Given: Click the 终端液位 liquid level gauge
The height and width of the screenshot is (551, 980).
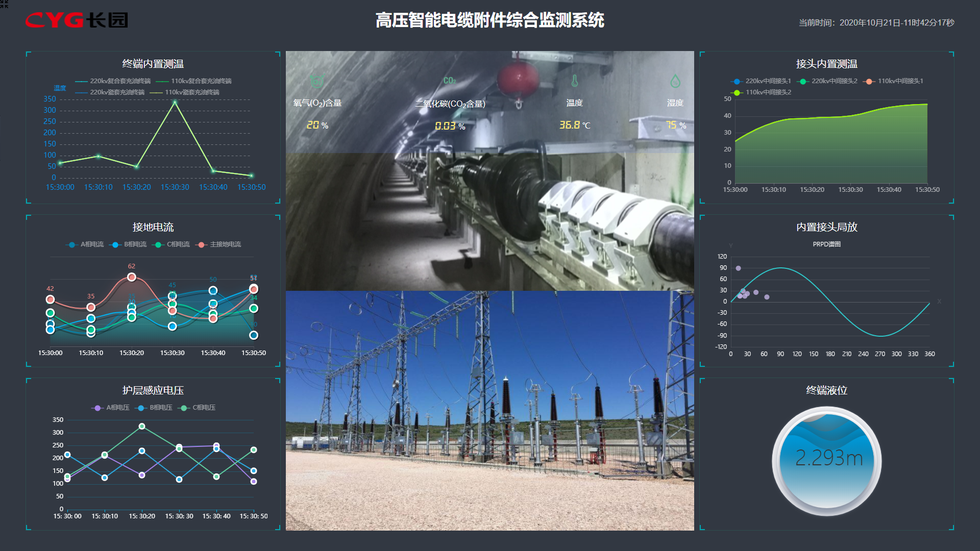Looking at the screenshot, I should click(826, 460).
